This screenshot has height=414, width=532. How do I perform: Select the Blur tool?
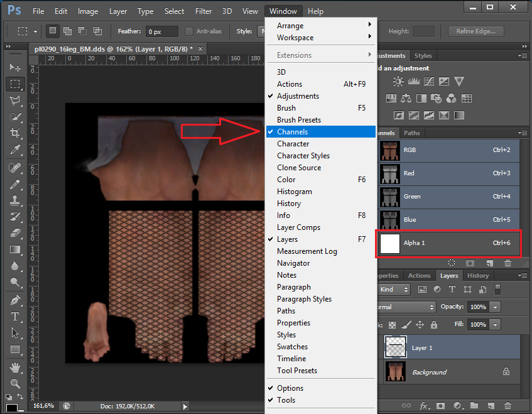coord(15,266)
